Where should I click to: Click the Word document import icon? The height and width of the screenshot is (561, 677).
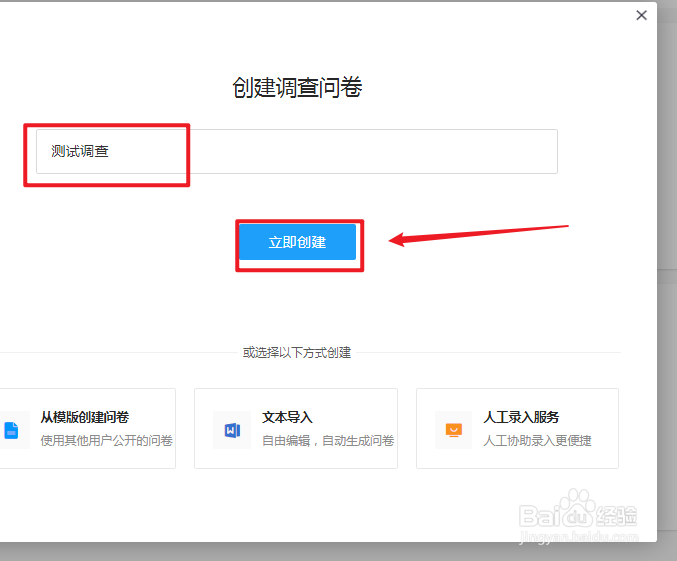pos(232,430)
